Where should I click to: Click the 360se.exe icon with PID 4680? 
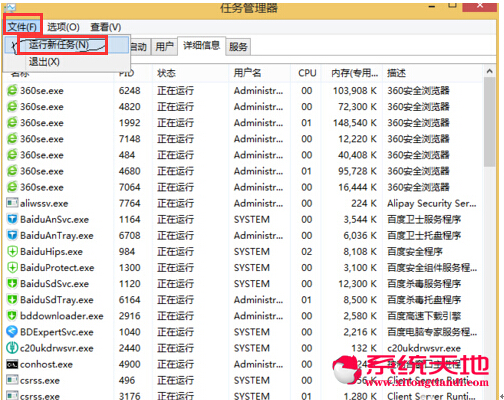pos(12,171)
